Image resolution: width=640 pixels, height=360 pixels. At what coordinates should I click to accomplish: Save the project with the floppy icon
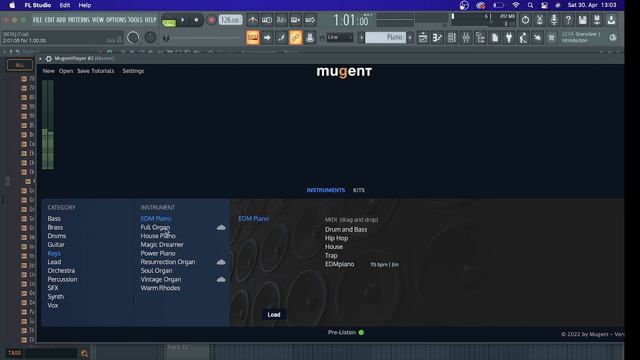point(582,20)
